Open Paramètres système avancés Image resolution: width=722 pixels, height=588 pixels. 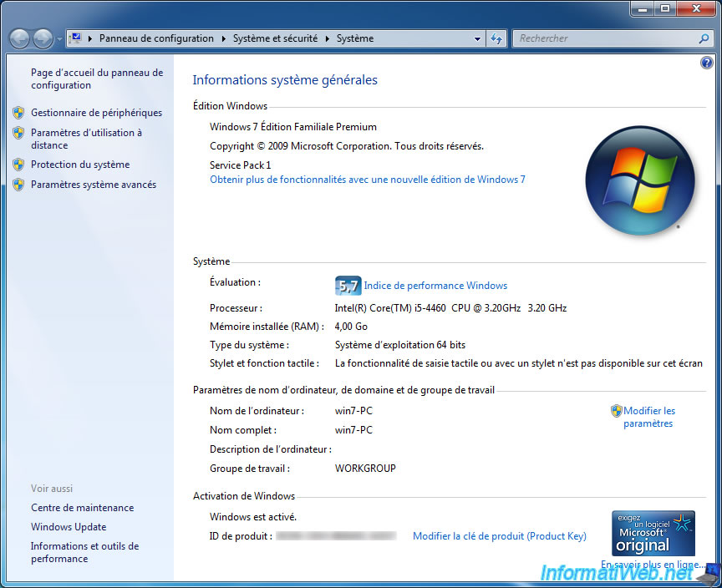tap(94, 185)
